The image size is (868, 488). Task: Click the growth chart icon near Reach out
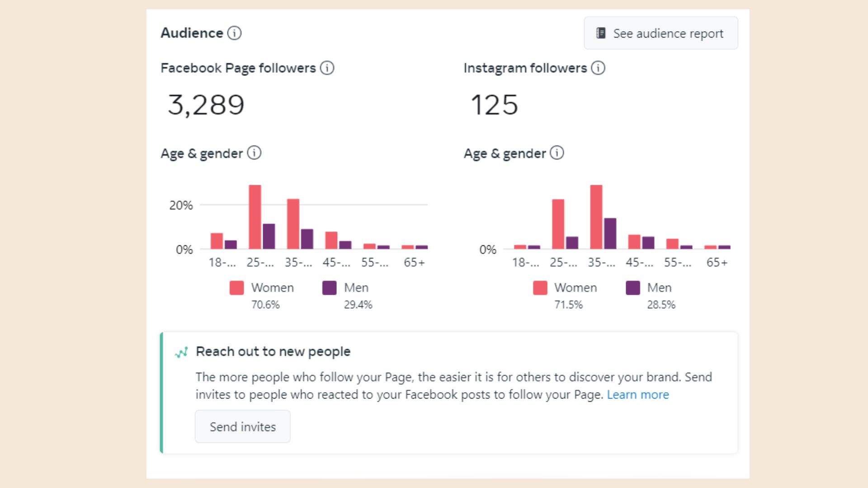pyautogui.click(x=181, y=352)
